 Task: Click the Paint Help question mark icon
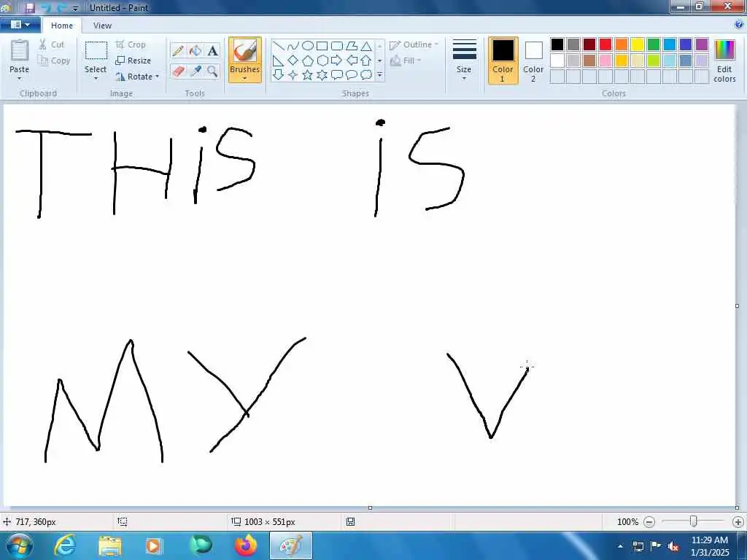739,25
